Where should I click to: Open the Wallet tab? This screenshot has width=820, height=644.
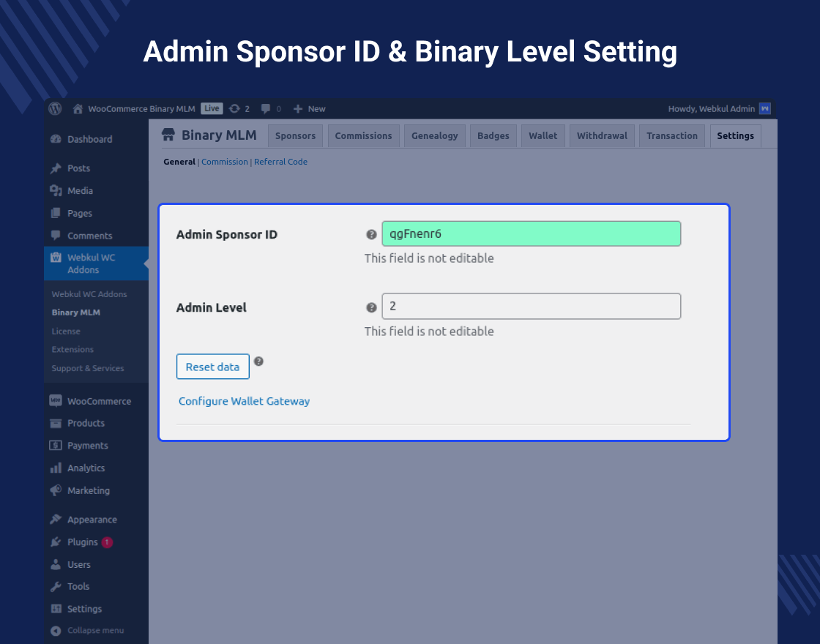click(543, 136)
